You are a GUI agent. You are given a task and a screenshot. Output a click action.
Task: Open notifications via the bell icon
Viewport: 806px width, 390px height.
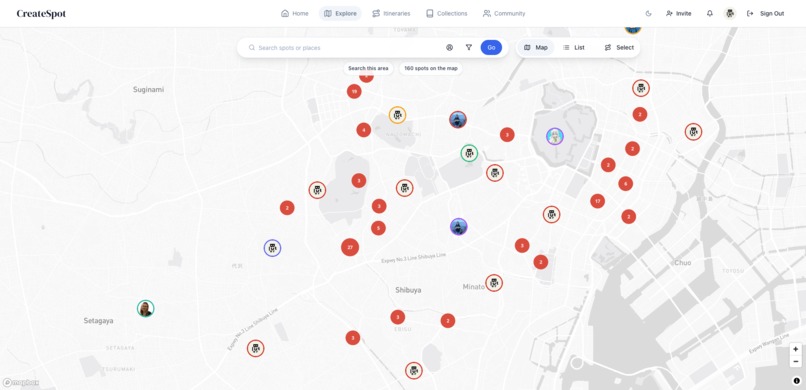709,13
